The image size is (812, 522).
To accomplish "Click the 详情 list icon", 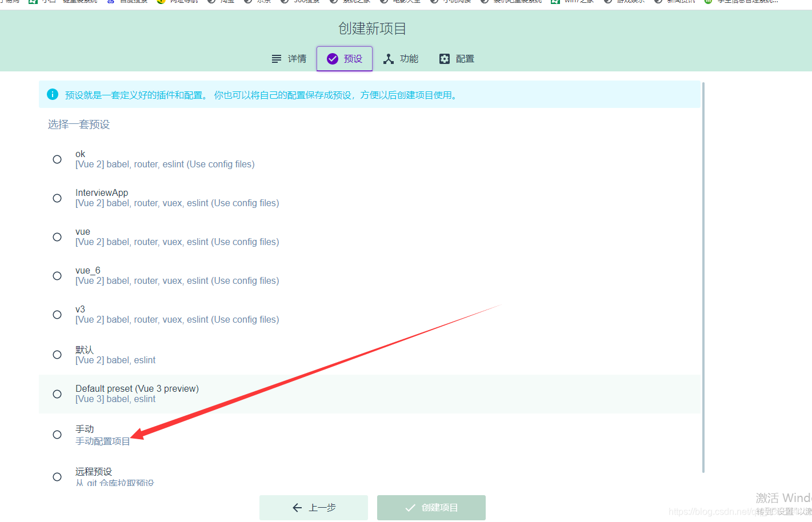I will (x=277, y=59).
